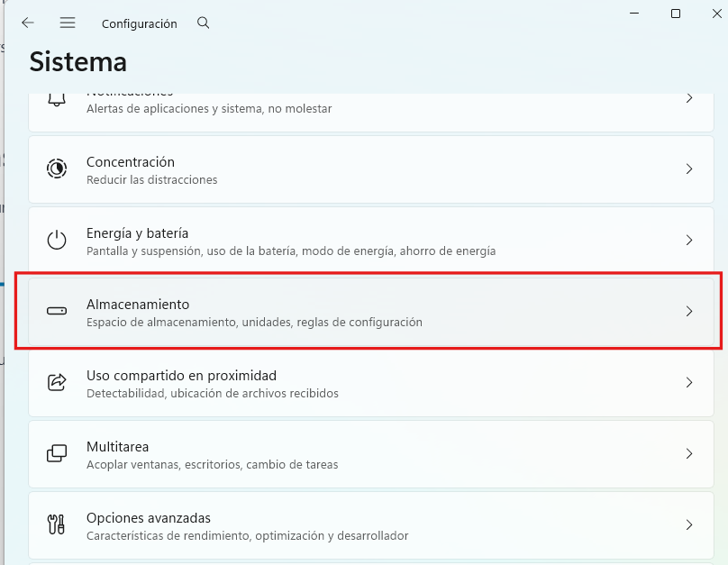Select the Concentración settings row
The image size is (728, 565).
pyautogui.click(x=369, y=169)
